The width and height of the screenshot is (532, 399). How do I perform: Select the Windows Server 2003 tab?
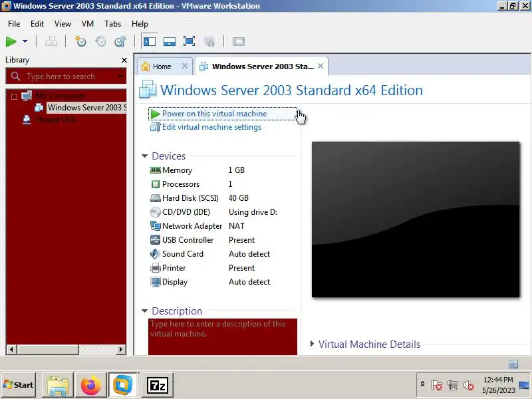tap(263, 66)
